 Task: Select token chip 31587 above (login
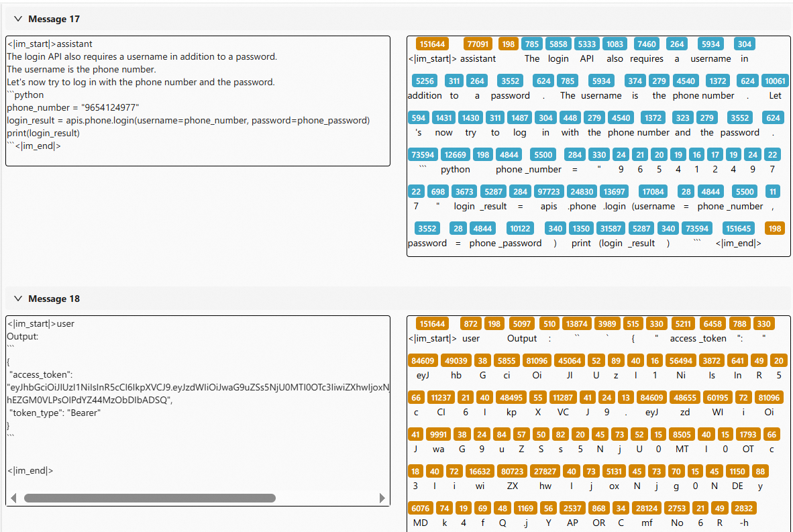coord(611,229)
